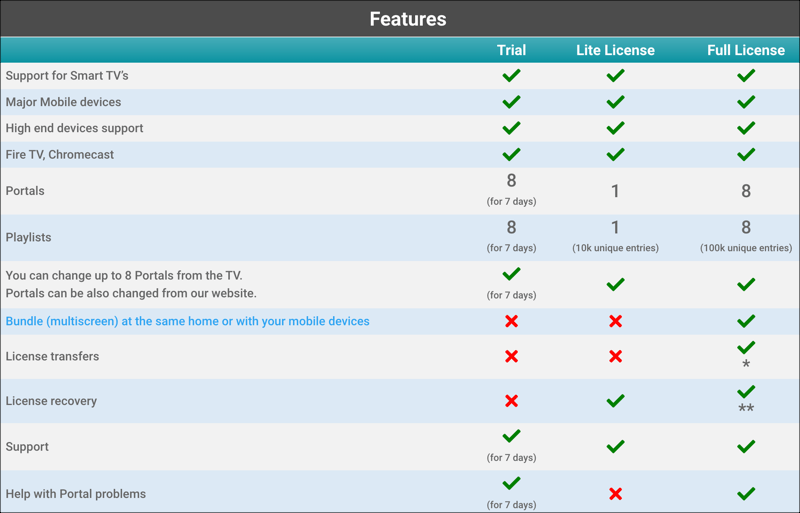Click the red X for Trial Bundle multiscreen

click(x=511, y=321)
